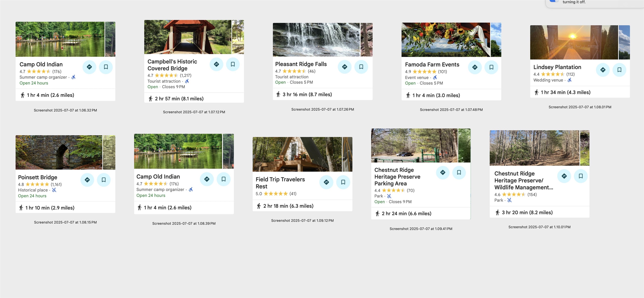Click directions icon on Famoda Farm Events card

[x=475, y=67]
